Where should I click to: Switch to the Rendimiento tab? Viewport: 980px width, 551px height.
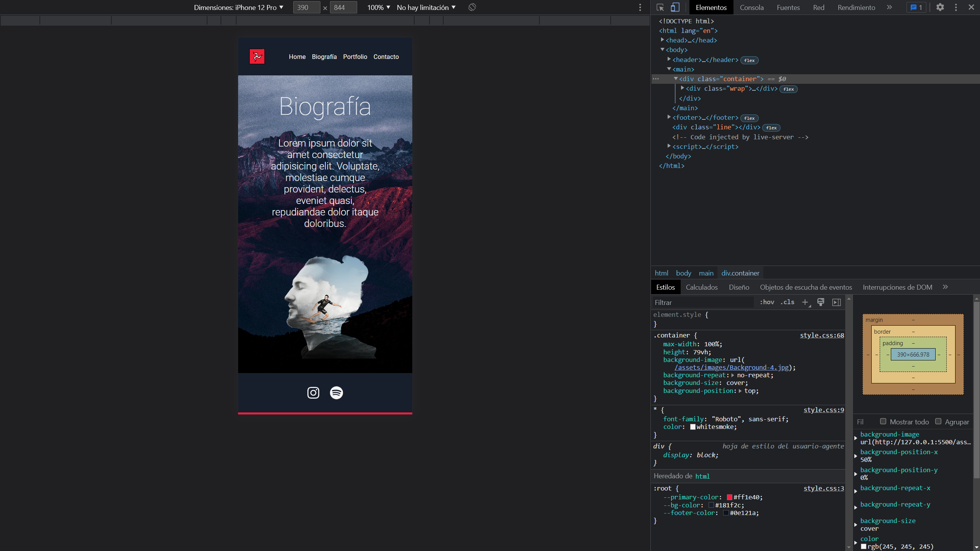click(x=856, y=7)
